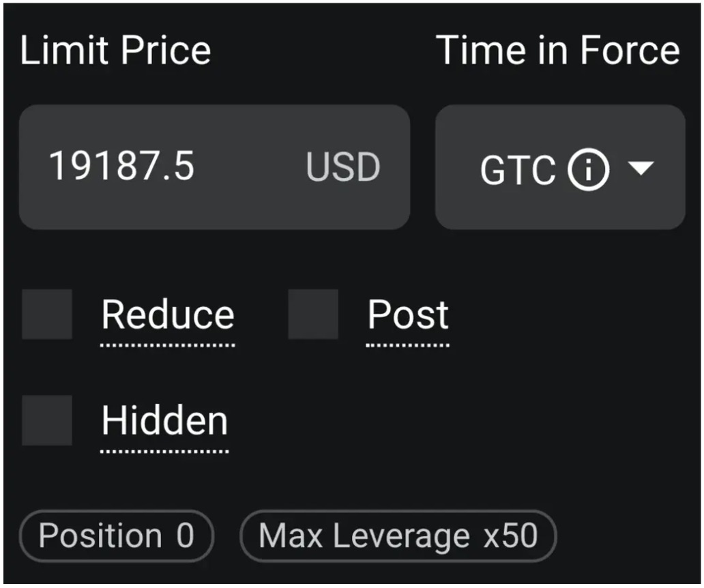Open the Time in Force dropdown

tap(559, 167)
